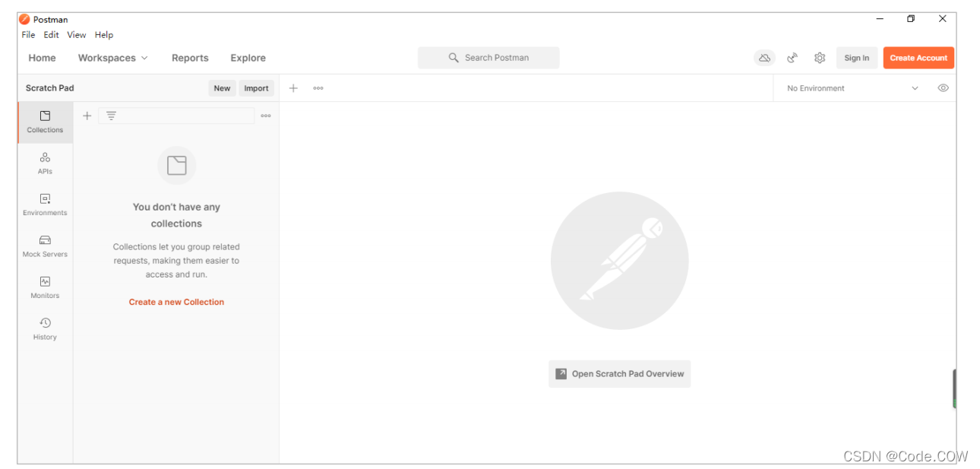The width and height of the screenshot is (980, 469).
Task: Click the Import button
Action: coord(256,88)
